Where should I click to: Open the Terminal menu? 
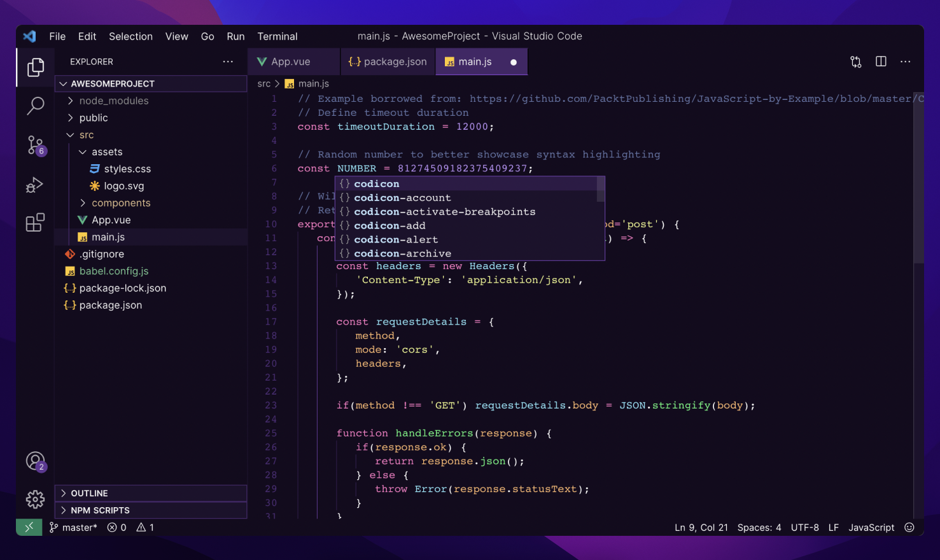pos(277,36)
